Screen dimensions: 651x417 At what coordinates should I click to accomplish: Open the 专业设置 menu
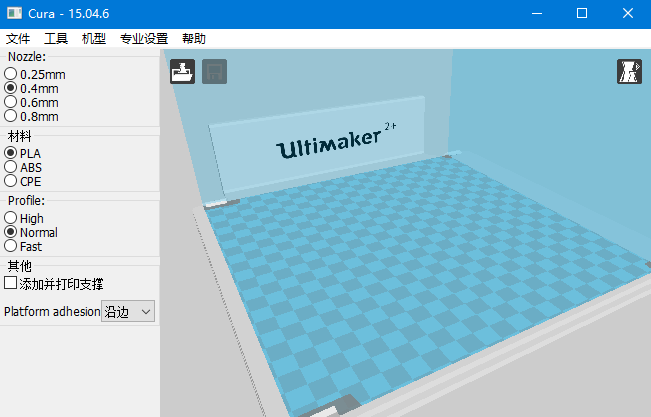click(144, 39)
